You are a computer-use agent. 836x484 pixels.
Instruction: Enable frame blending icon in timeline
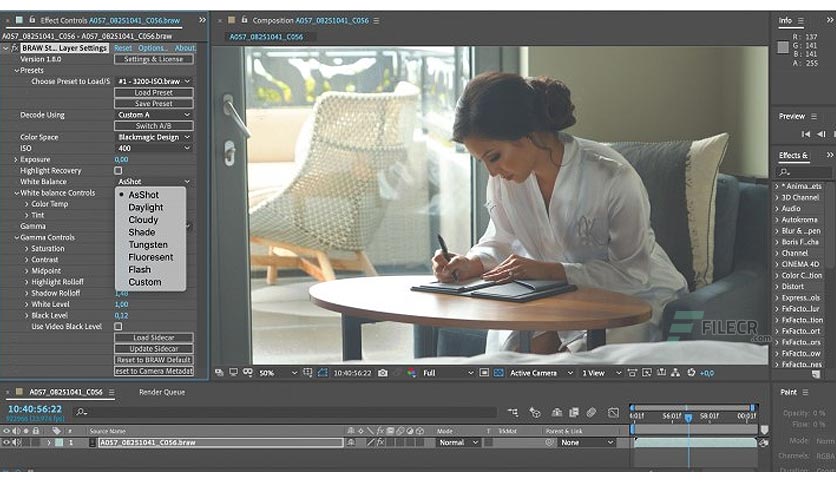pyautogui.click(x=574, y=412)
